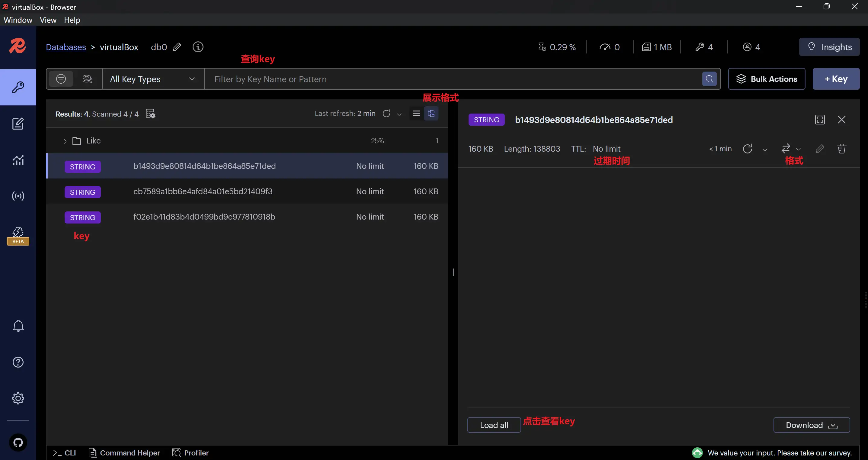This screenshot has width=868, height=460.
Task: Show database info icon next to db0
Action: click(x=198, y=47)
